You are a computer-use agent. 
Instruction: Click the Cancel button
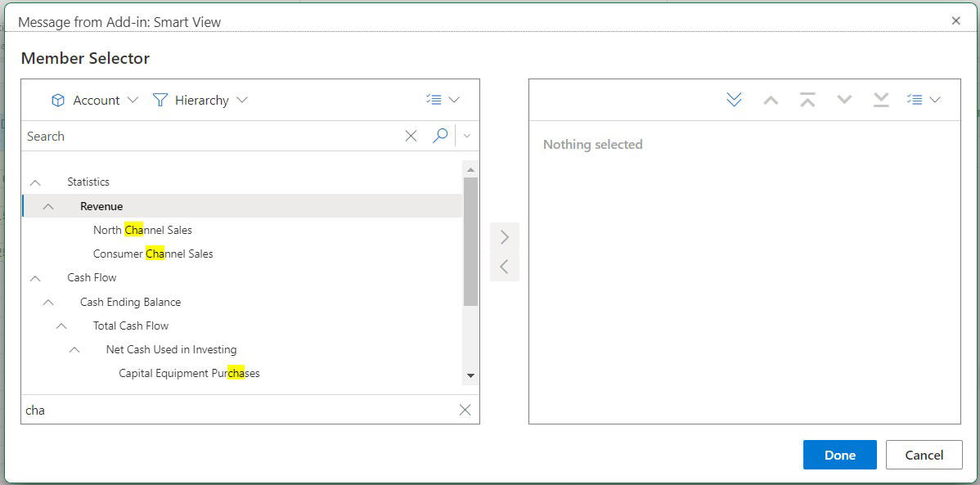coord(924,455)
